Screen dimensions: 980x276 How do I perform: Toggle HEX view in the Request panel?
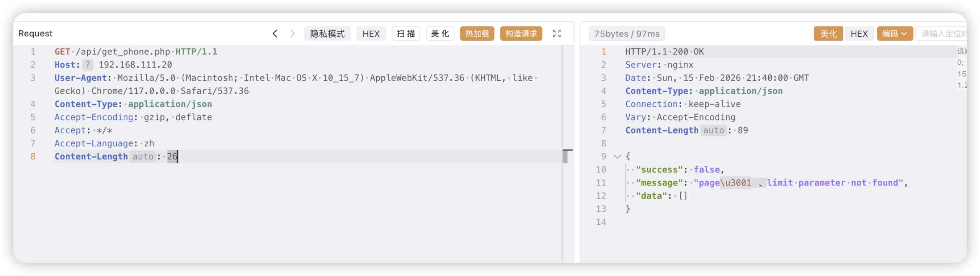pos(371,34)
